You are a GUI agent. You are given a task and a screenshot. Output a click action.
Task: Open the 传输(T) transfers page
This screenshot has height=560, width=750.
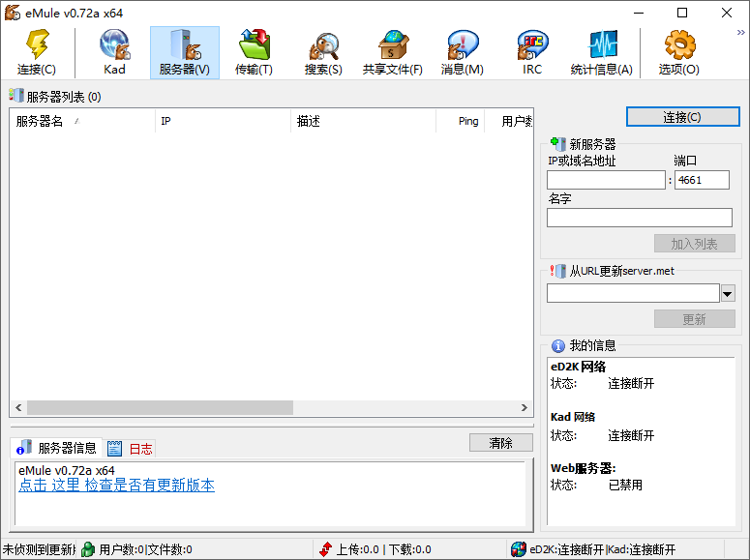(254, 52)
